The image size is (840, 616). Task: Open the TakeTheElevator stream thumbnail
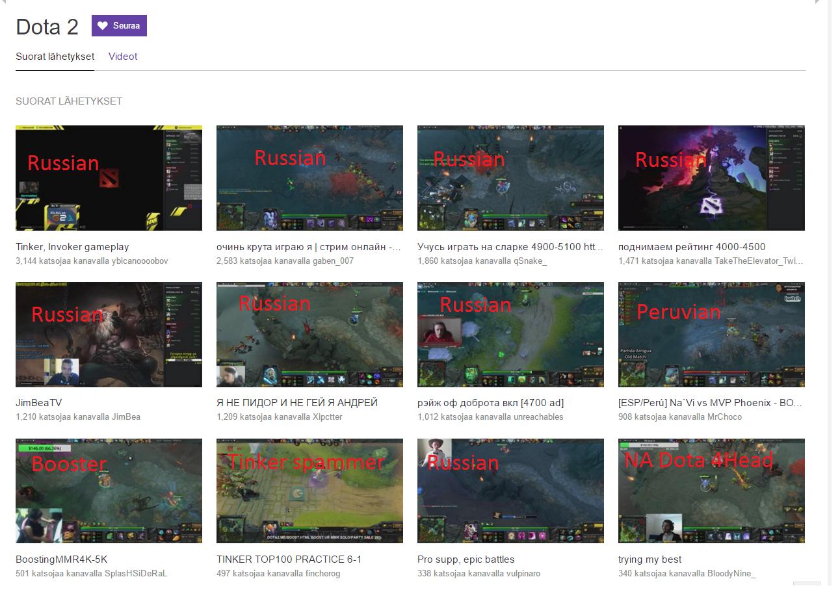711,178
